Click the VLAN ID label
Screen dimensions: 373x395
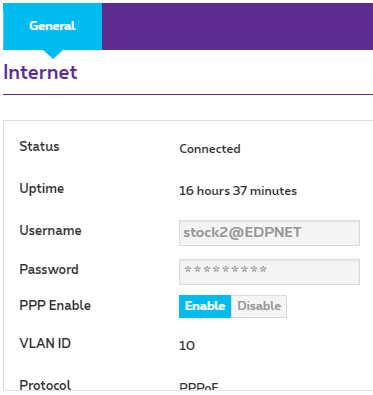[45, 343]
